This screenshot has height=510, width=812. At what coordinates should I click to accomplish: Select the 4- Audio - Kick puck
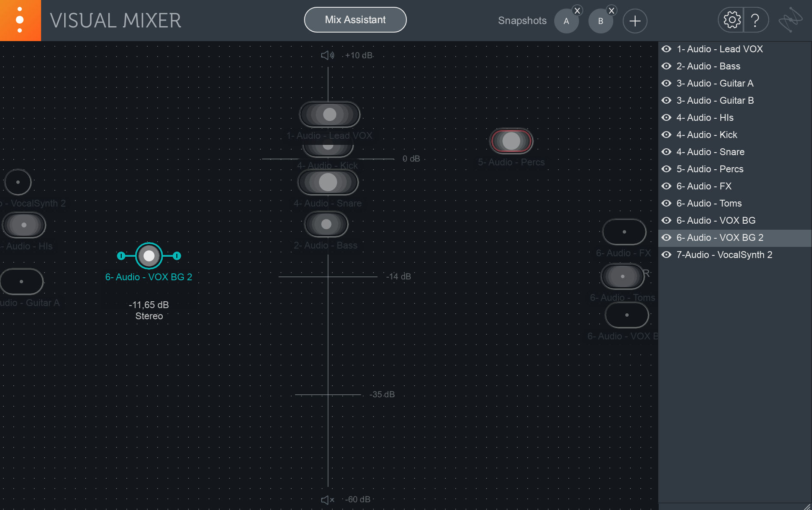(x=328, y=146)
